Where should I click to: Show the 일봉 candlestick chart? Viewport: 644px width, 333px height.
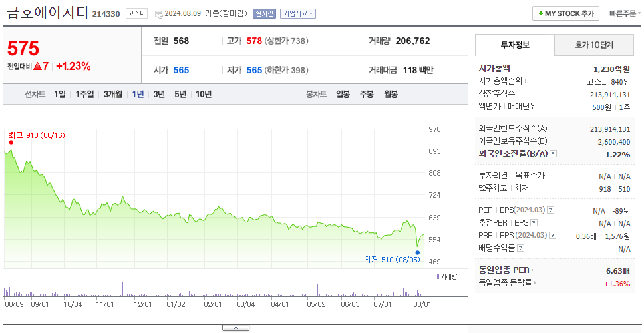point(343,94)
